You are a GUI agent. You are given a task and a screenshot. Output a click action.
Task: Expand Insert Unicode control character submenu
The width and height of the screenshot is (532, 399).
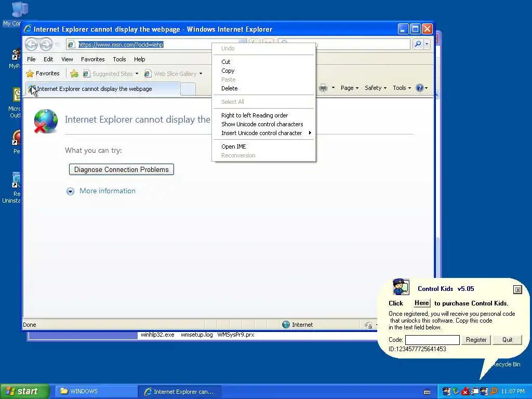pos(263,133)
